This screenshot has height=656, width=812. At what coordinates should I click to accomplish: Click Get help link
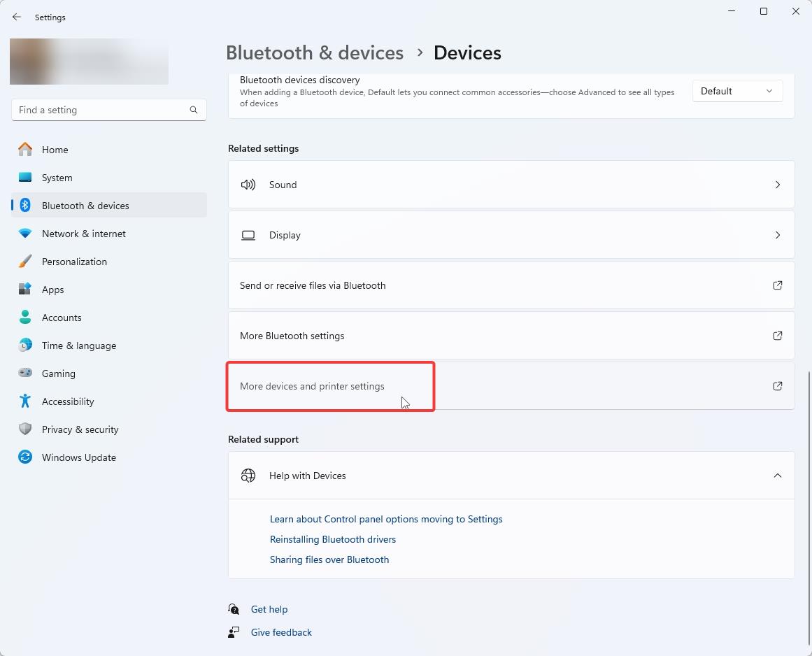(x=269, y=609)
